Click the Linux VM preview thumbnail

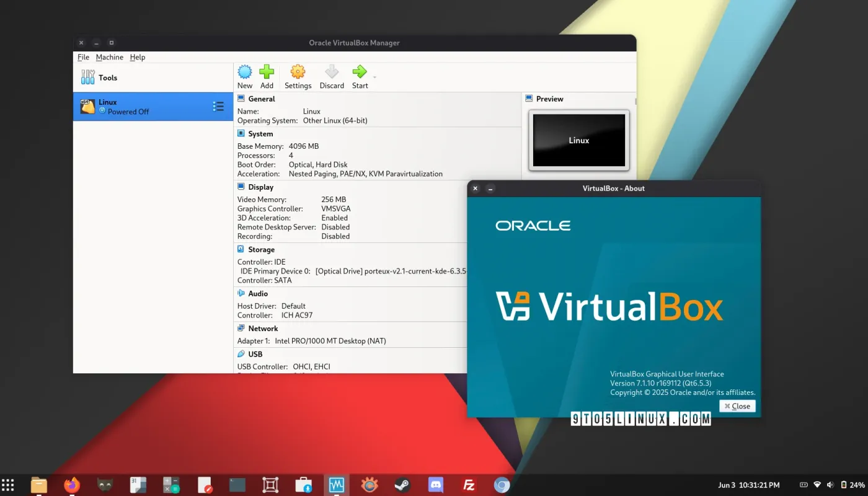tap(578, 140)
